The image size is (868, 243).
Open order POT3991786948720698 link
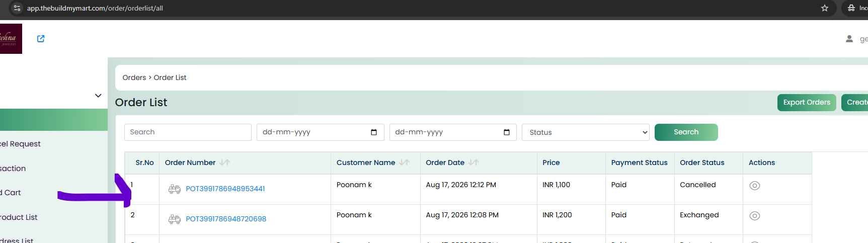226,219
